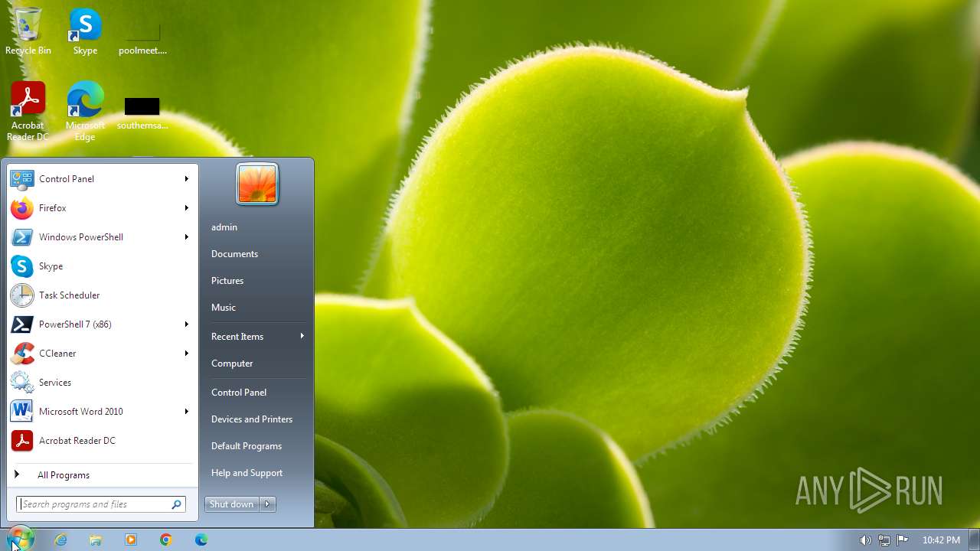Open Microsoft Edge desktop shortcut

click(85, 111)
